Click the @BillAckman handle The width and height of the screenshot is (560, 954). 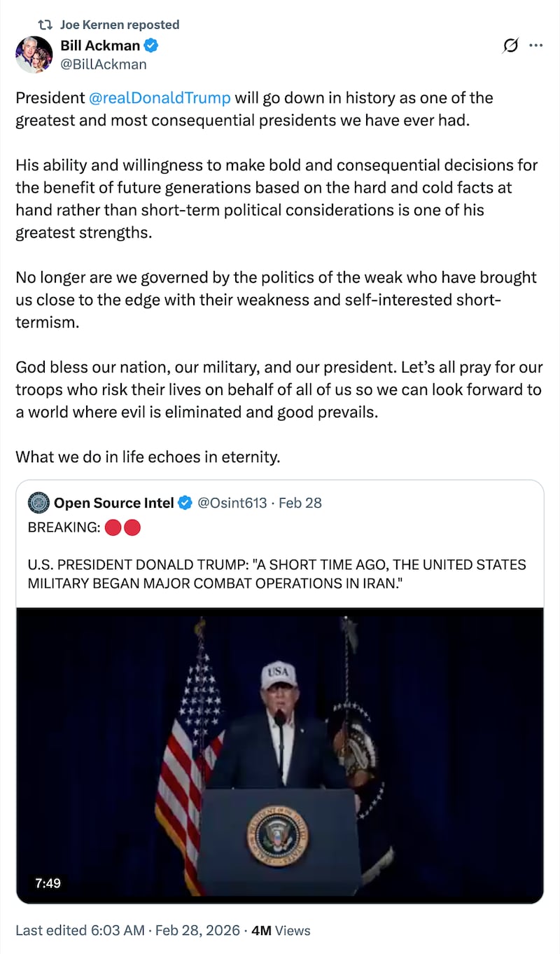click(x=104, y=64)
